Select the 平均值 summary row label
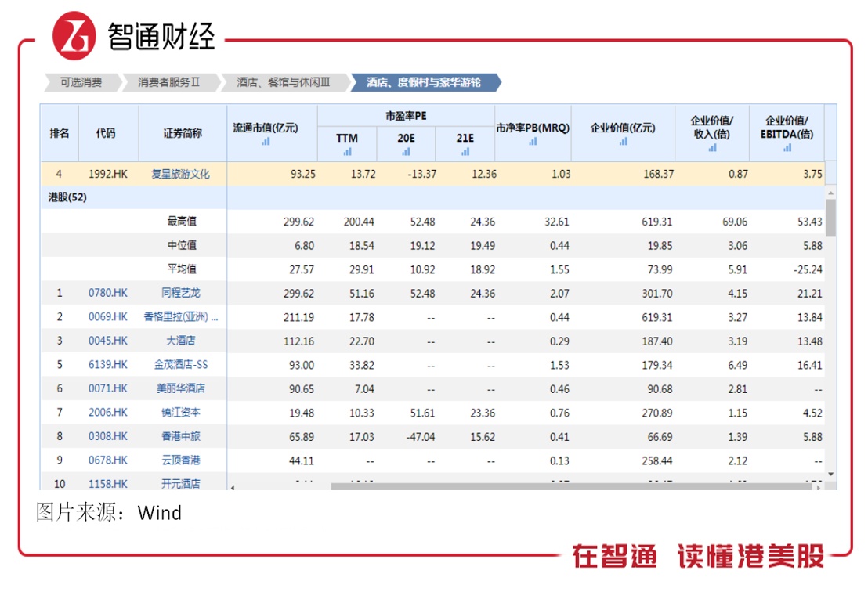868x592 pixels. point(182,269)
